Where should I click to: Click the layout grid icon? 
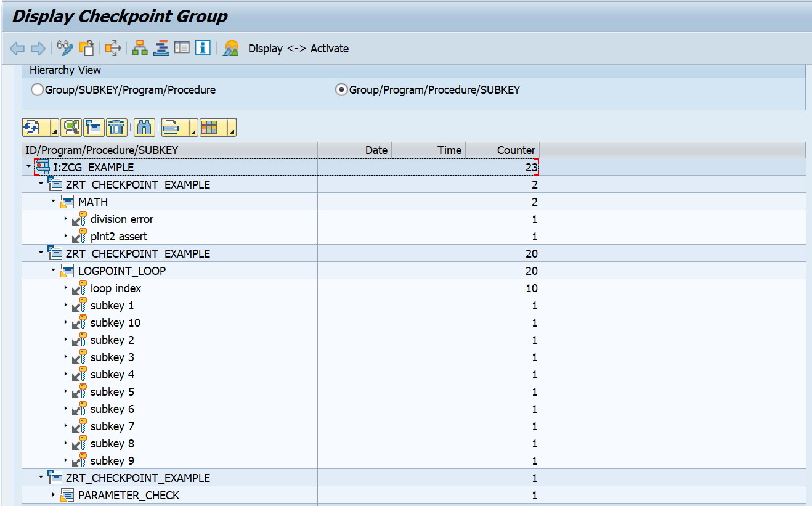click(208, 128)
